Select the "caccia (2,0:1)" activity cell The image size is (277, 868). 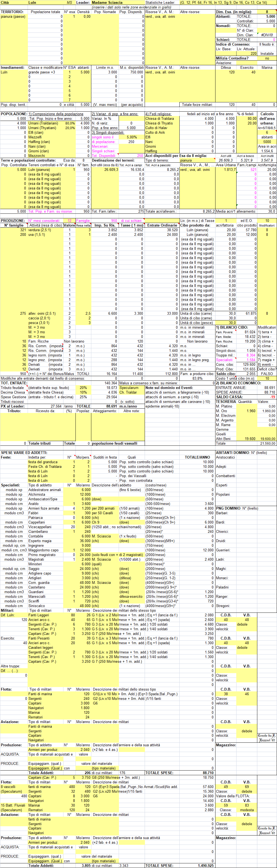point(39,319)
